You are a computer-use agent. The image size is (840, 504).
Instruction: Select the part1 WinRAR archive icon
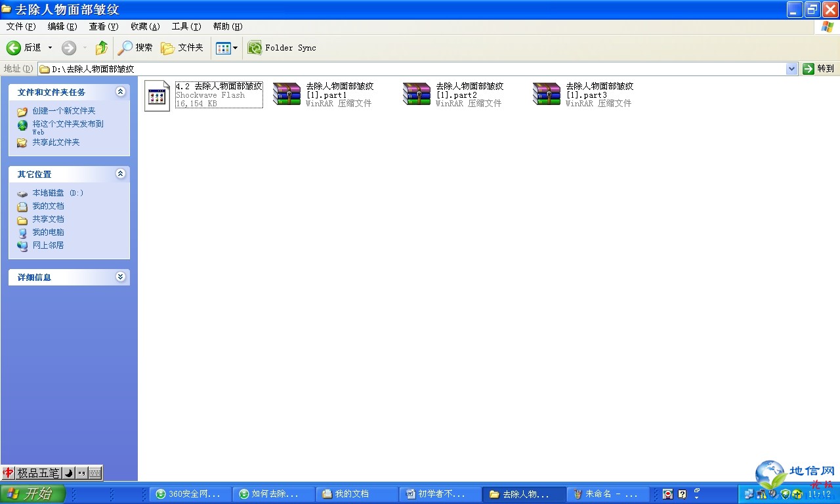pos(287,94)
